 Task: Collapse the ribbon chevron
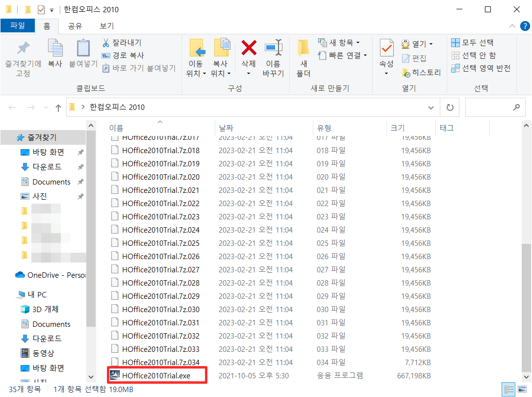(x=512, y=26)
